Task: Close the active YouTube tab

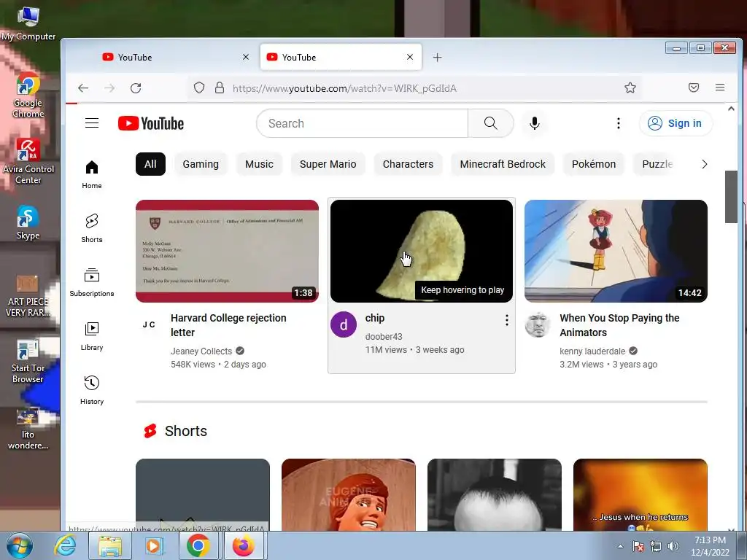Action: click(x=410, y=57)
